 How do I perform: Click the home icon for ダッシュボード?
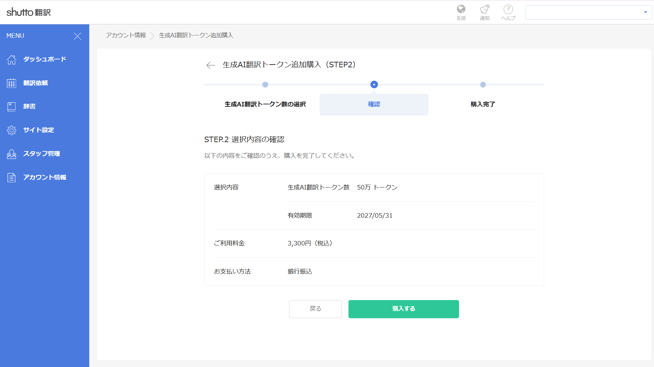point(11,60)
